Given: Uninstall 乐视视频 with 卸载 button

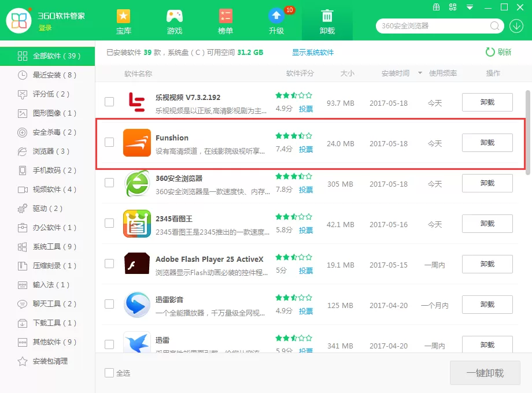Looking at the screenshot, I should click(487, 102).
